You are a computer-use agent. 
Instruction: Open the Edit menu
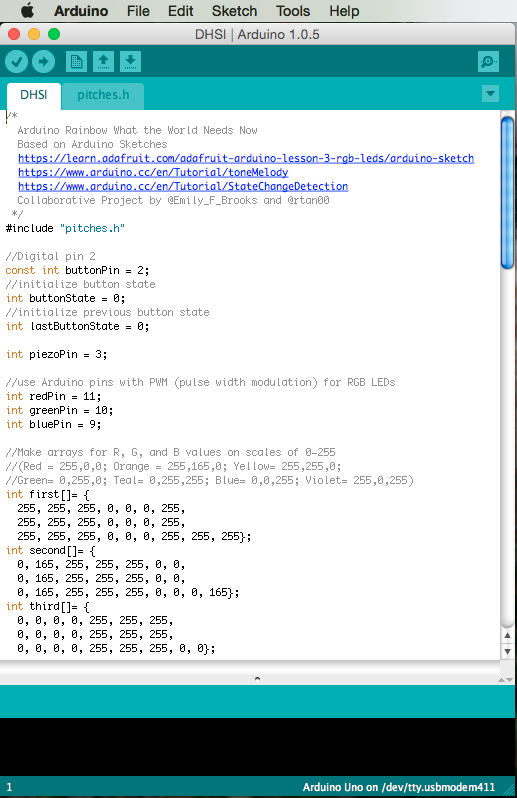point(181,11)
